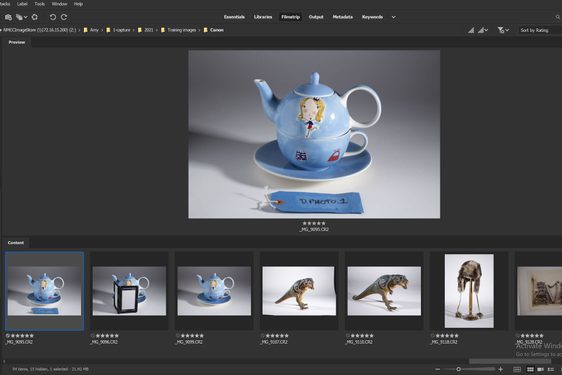Expand the workspace switcher chevron
The height and width of the screenshot is (375, 562).
(x=394, y=17)
